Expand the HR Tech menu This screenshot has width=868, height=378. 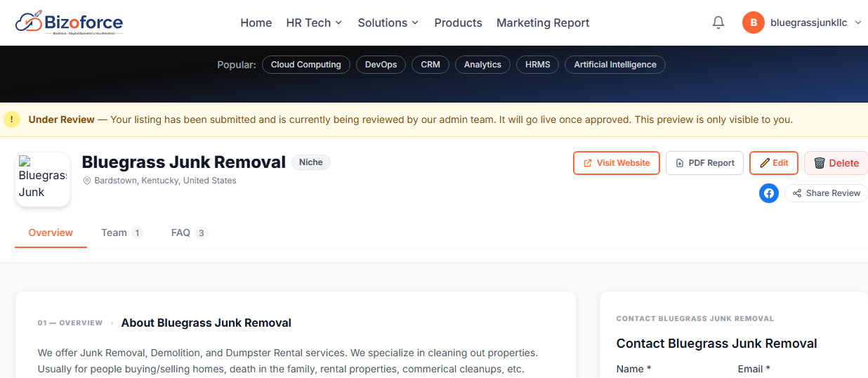tap(314, 22)
